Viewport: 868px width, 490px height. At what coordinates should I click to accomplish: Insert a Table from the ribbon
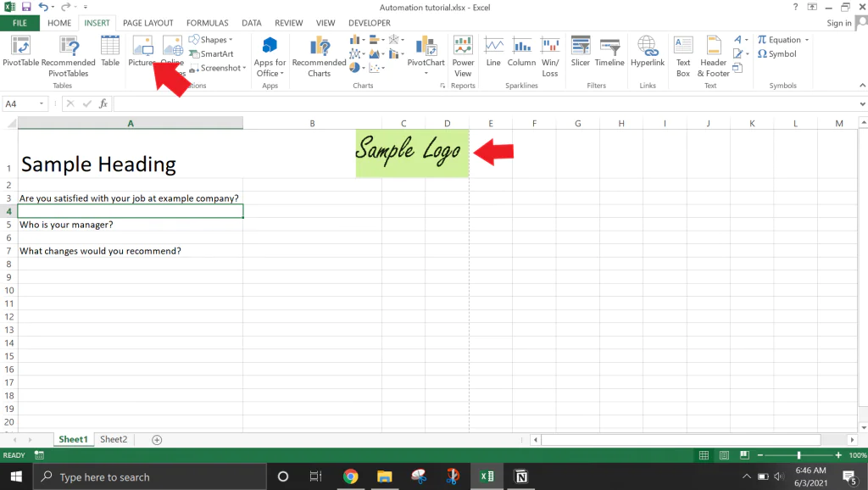[110, 51]
